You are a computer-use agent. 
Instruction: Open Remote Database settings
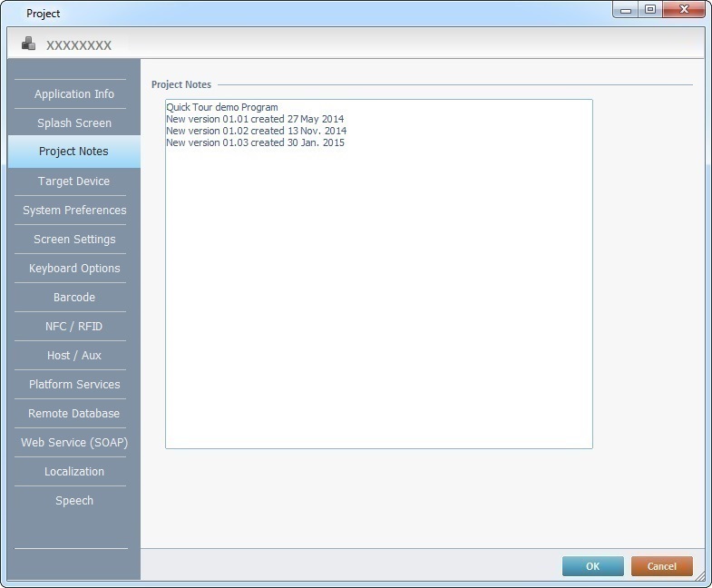74,414
